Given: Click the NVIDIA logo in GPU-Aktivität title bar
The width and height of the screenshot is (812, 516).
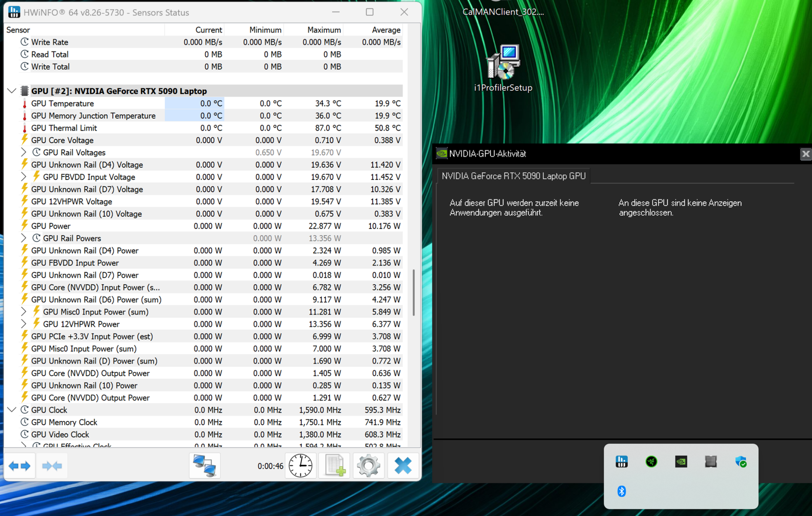Looking at the screenshot, I should coord(442,154).
